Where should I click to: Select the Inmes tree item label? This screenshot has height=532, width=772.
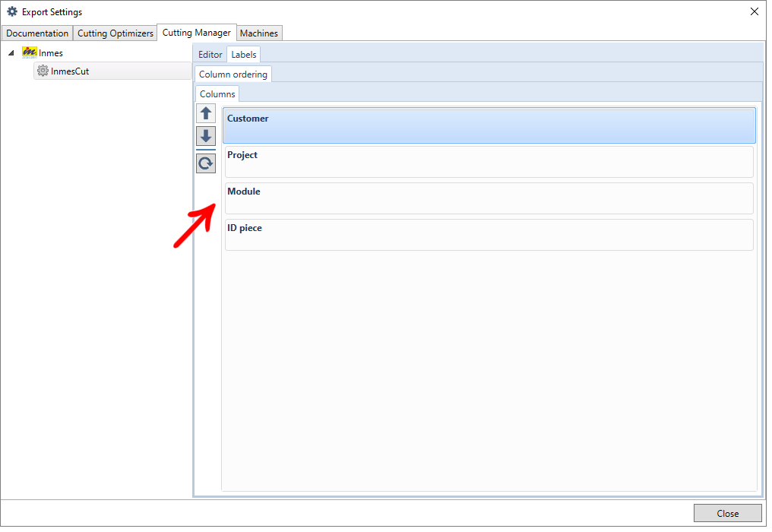[51, 52]
